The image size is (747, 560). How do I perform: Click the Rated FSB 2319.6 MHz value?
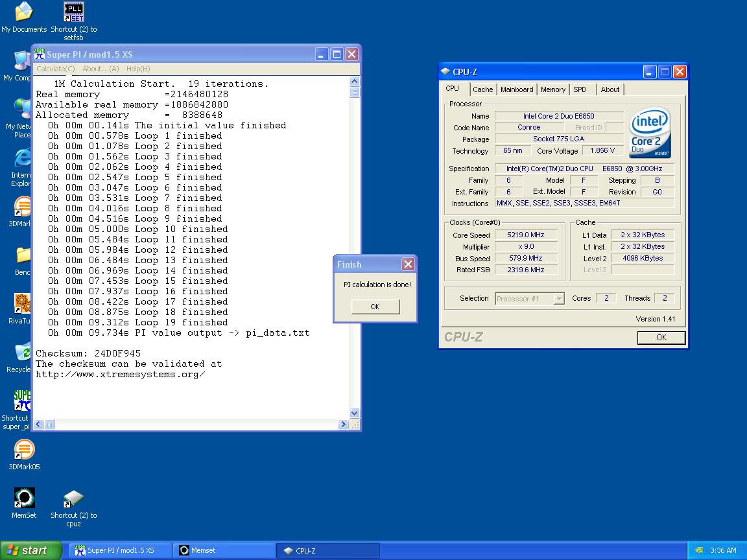(x=526, y=270)
